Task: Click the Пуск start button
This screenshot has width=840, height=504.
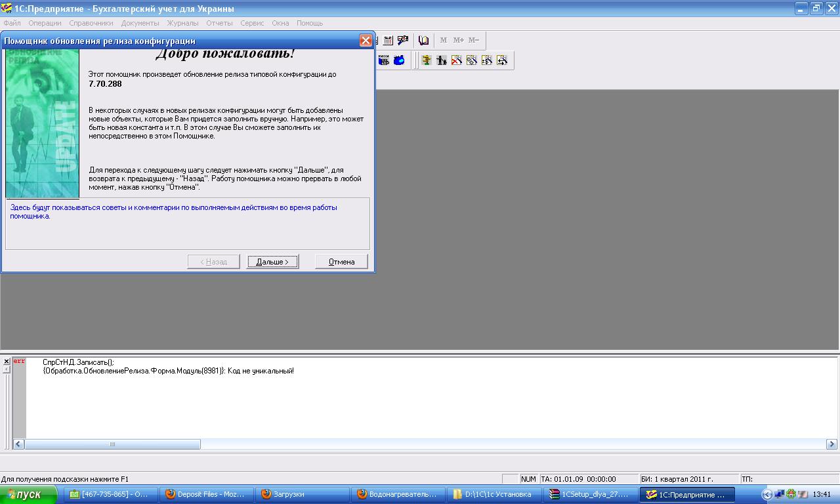Action: point(28,494)
